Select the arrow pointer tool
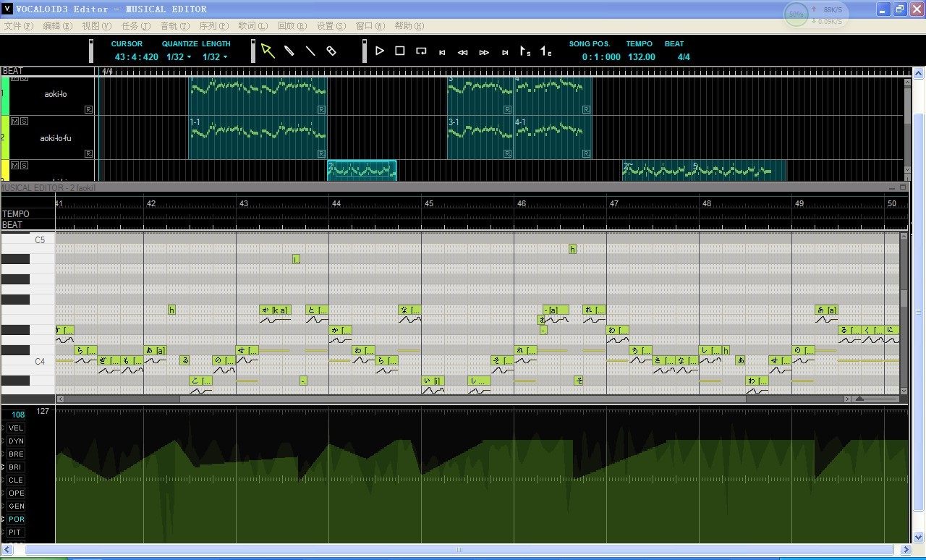Image resolution: width=926 pixels, height=560 pixels. (x=268, y=51)
